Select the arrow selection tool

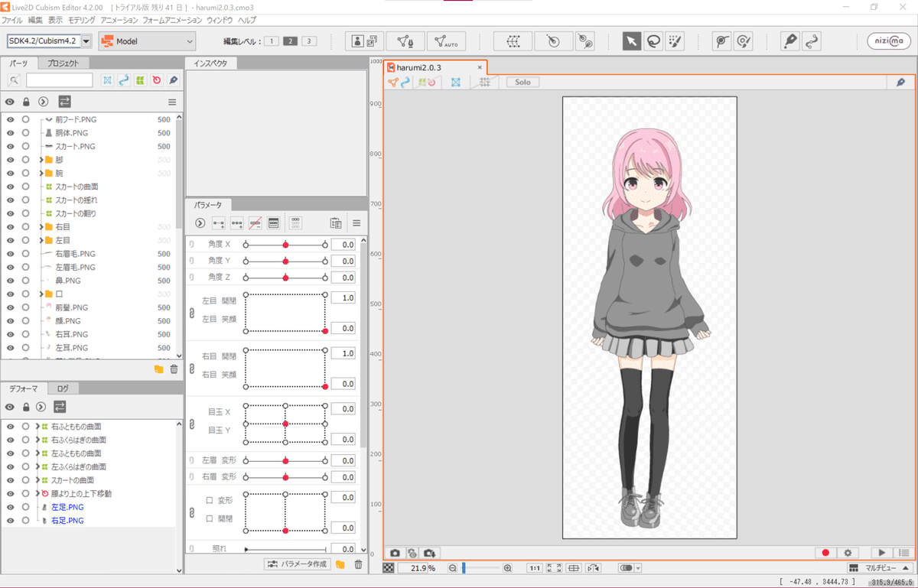pos(631,41)
